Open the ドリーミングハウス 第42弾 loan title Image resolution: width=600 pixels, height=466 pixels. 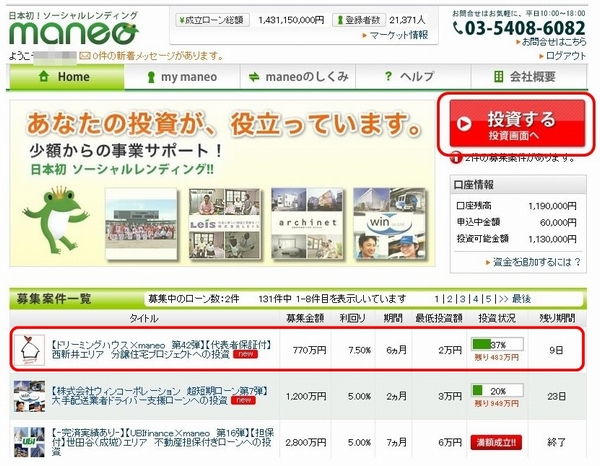click(x=161, y=349)
